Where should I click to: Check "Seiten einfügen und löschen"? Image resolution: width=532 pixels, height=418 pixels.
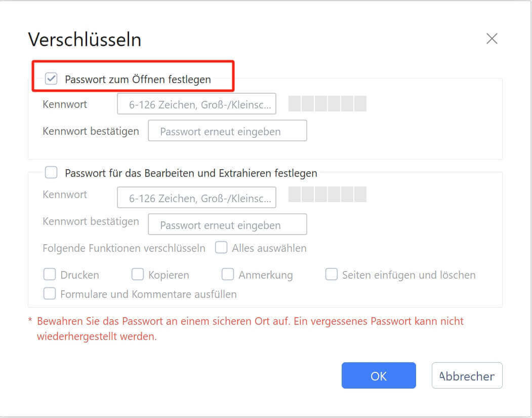[x=332, y=274]
